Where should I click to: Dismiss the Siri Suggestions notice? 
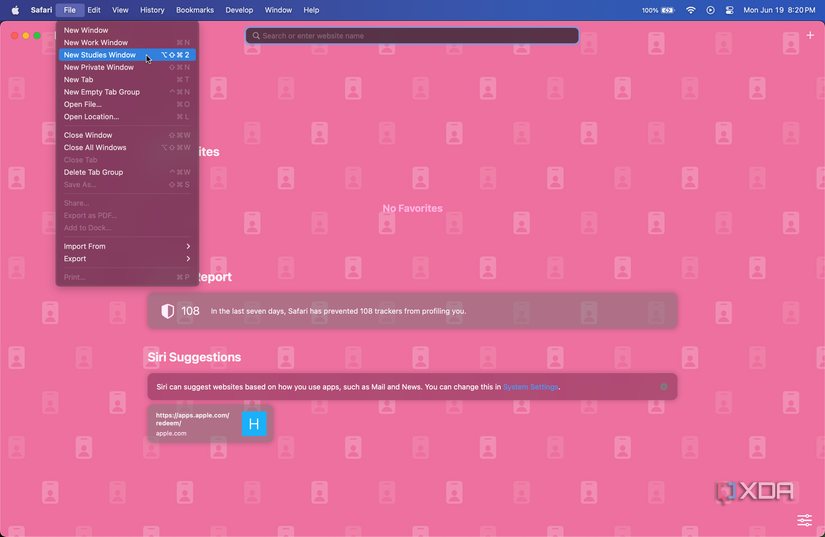664,387
